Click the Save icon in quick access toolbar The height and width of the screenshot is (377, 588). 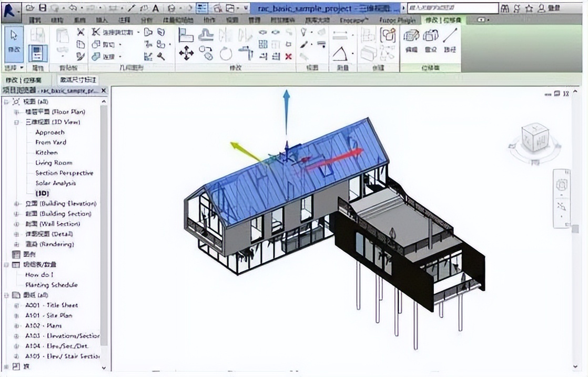(x=43, y=8)
